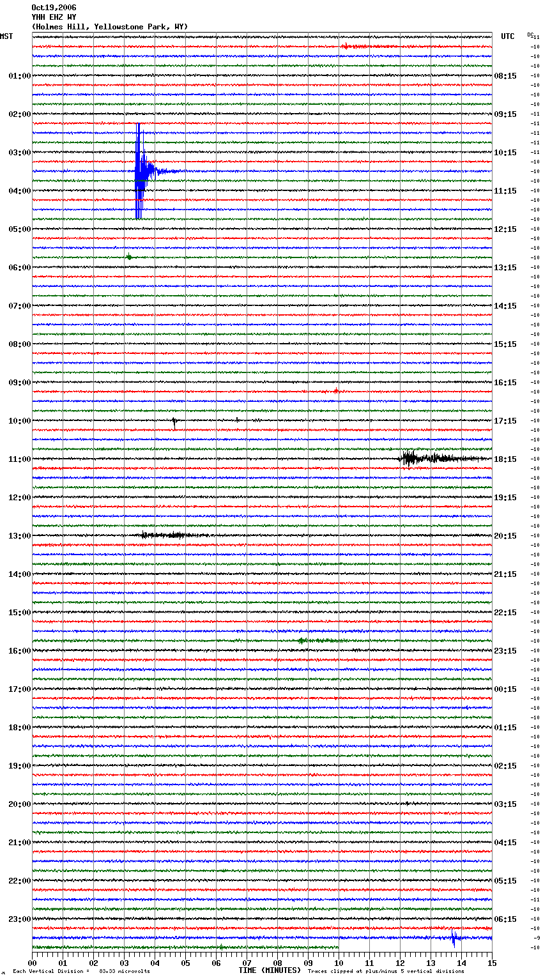The height and width of the screenshot is (980, 543).
Task: Select the station code YHH EHZ WY
Action: coord(54,17)
